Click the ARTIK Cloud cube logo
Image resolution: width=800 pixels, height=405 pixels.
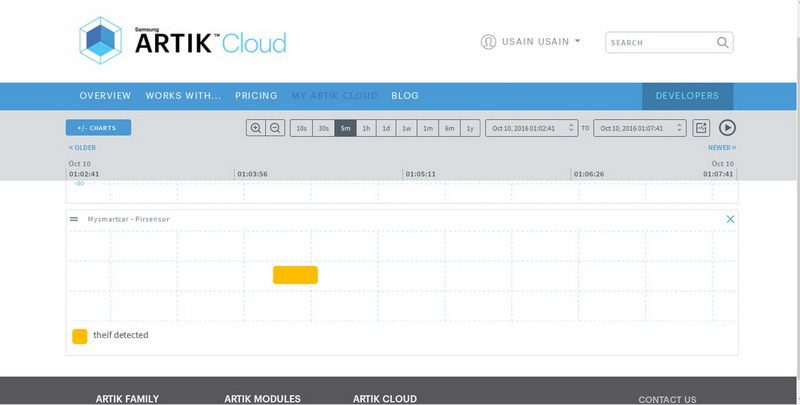click(x=101, y=40)
